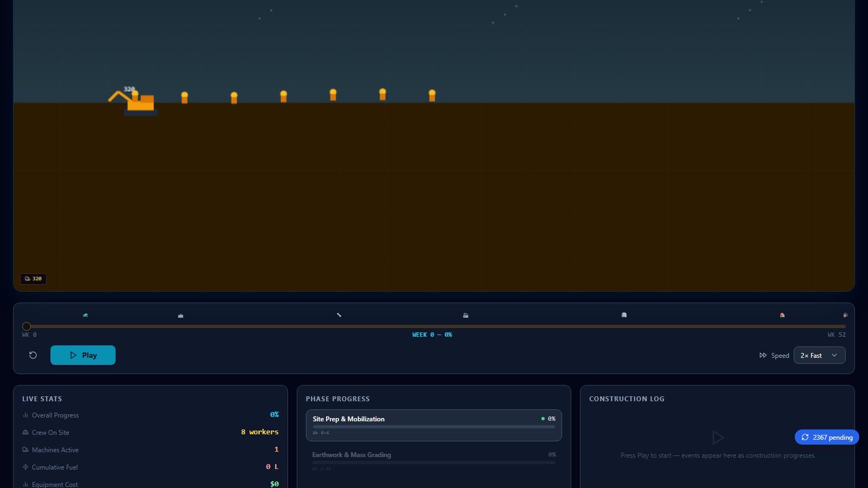Click the fast-forward Speed icon
This screenshot has width=868, height=488.
tap(763, 355)
